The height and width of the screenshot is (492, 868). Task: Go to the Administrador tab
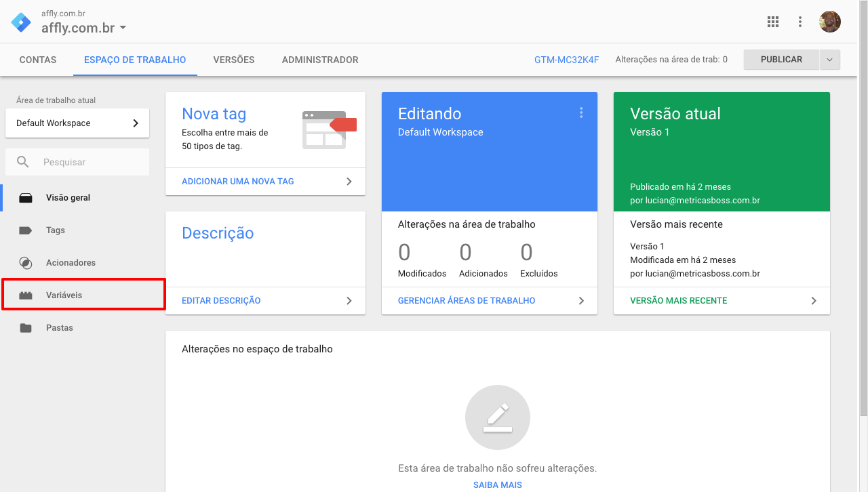point(320,60)
